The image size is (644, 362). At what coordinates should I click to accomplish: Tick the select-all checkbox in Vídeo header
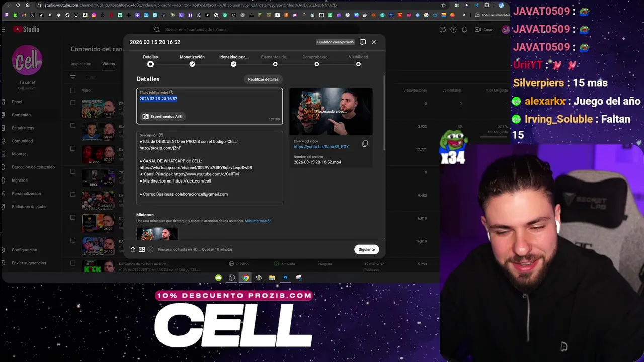pos(73,90)
